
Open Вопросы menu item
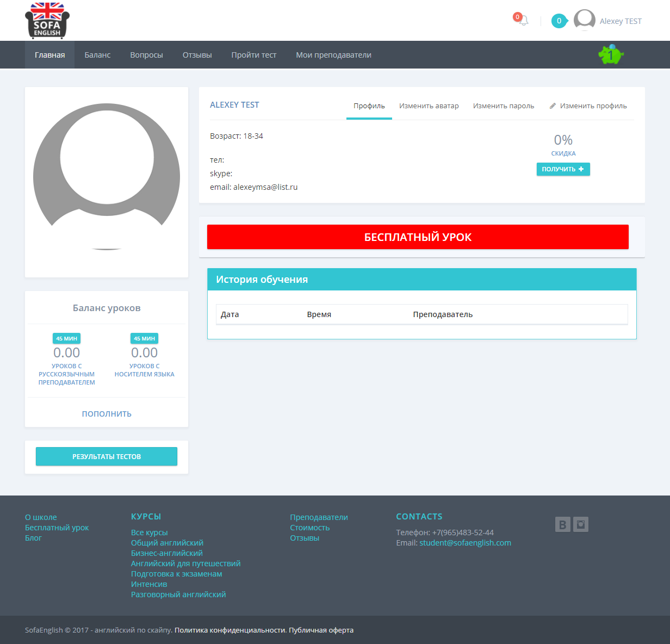tap(147, 55)
